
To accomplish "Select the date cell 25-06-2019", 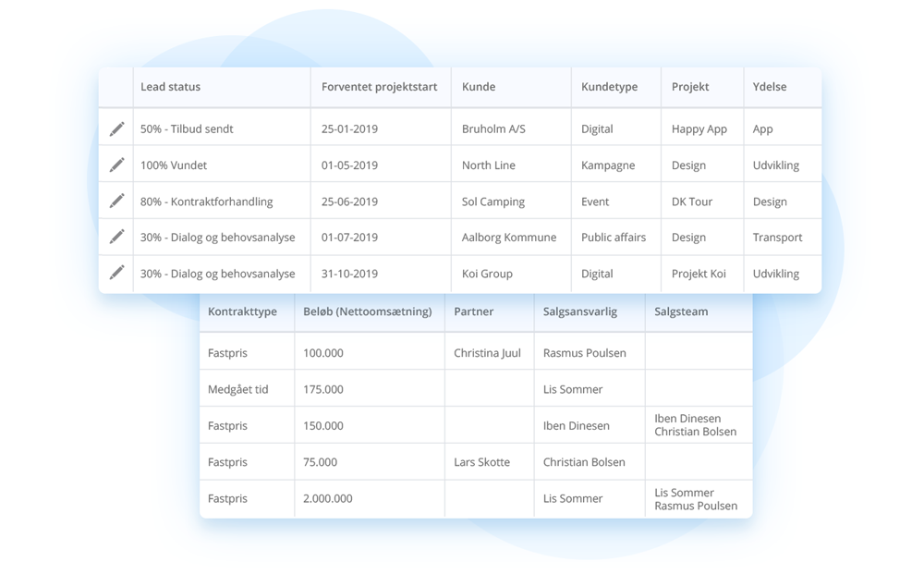I will pos(381,202).
